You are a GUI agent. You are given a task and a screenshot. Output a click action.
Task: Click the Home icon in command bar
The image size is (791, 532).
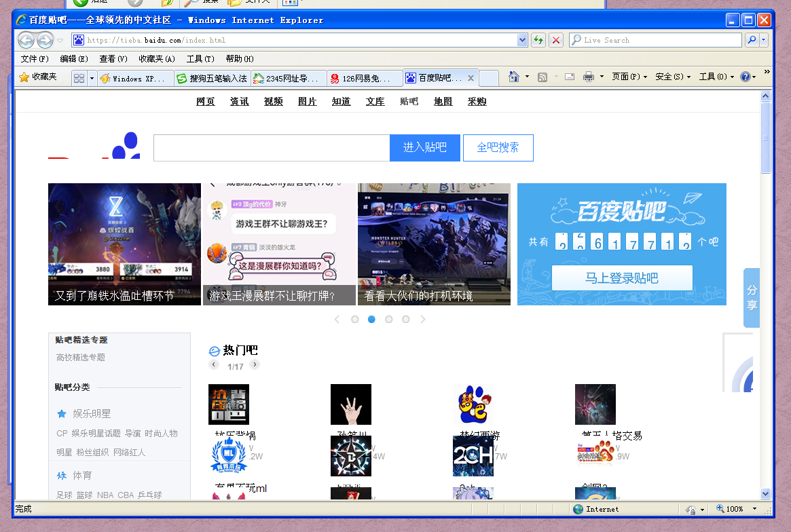(x=513, y=77)
